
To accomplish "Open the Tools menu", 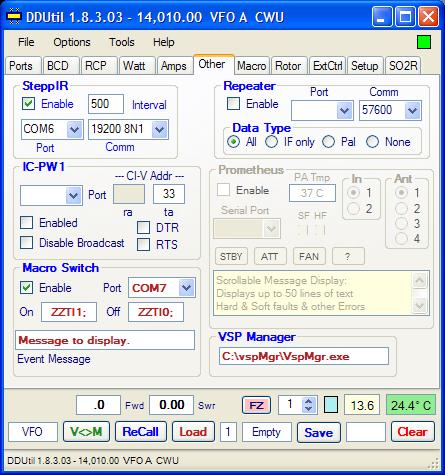I will pos(122,42).
